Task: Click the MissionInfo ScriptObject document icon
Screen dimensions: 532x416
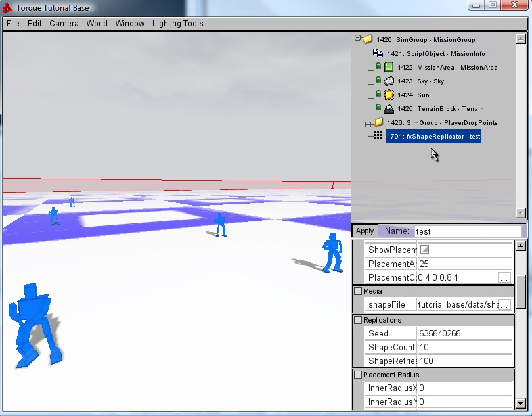Action: point(378,53)
